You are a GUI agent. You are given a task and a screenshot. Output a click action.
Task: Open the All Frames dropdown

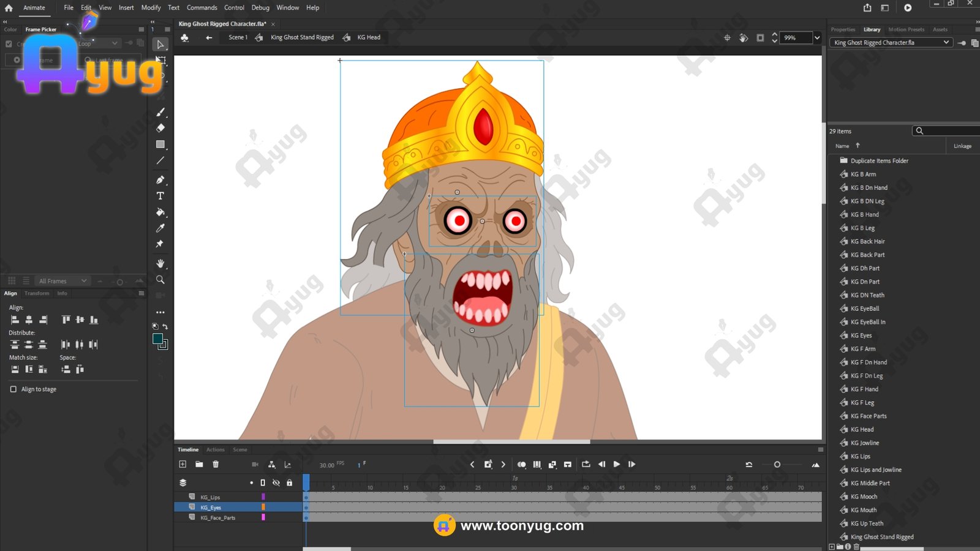coord(63,281)
